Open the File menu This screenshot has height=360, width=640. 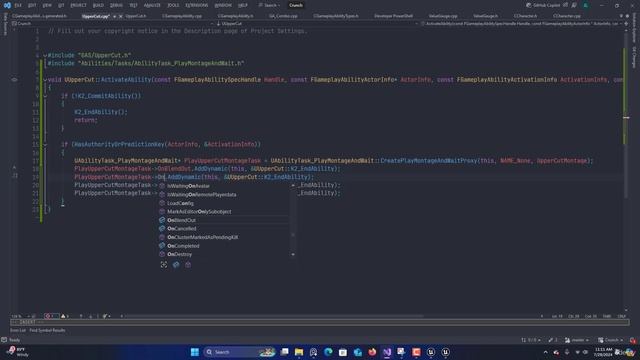18,5
